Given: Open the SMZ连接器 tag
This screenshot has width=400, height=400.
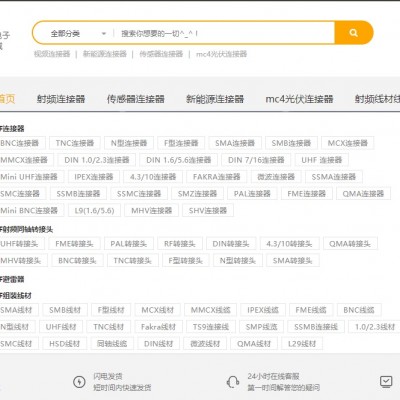Looking at the screenshot, I should pos(197,194).
